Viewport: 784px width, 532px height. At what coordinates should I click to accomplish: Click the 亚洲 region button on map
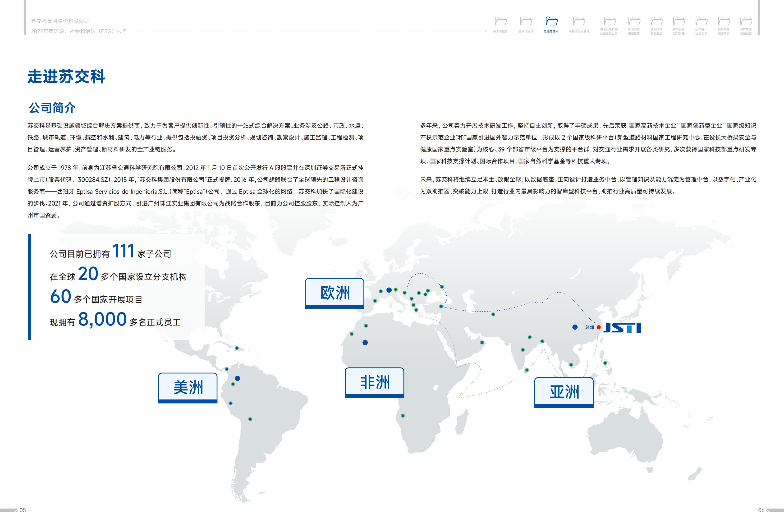(564, 392)
